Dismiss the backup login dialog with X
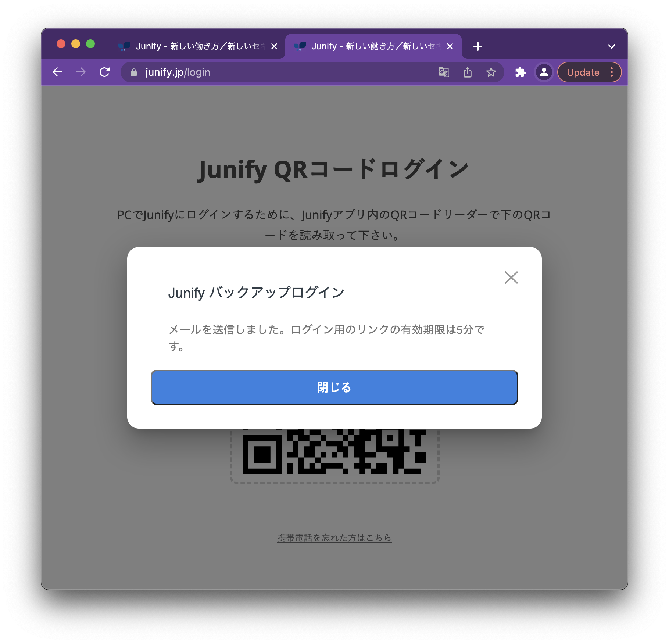The width and height of the screenshot is (669, 644). [511, 278]
